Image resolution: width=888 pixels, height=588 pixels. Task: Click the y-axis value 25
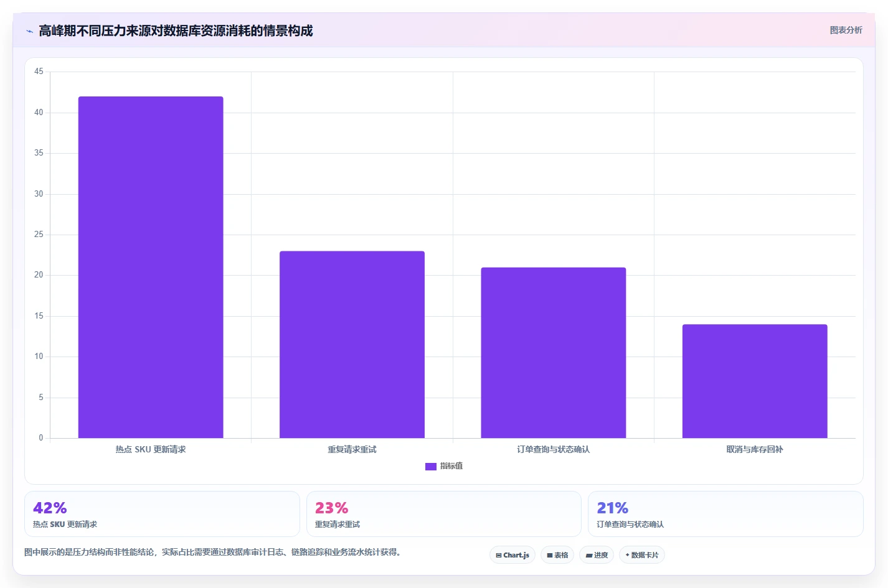(x=39, y=235)
